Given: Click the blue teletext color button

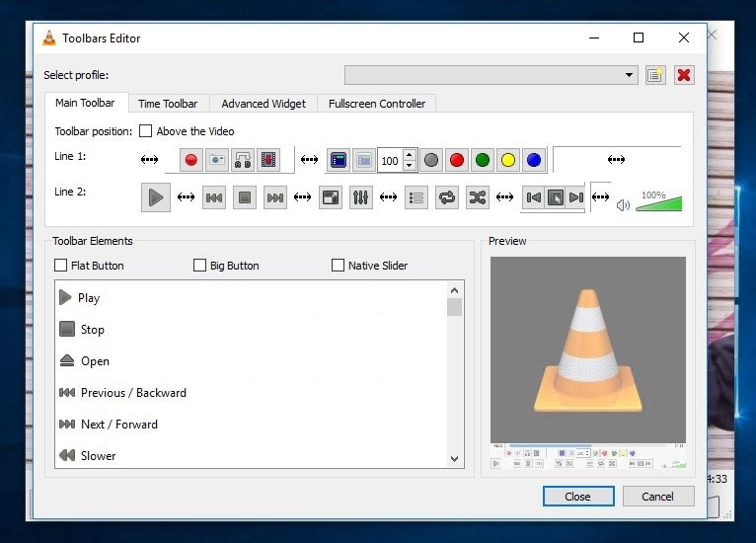Looking at the screenshot, I should point(534,160).
